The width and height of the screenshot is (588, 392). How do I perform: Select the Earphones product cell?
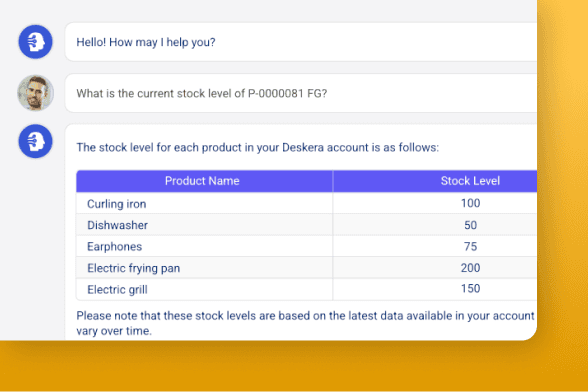(204, 246)
